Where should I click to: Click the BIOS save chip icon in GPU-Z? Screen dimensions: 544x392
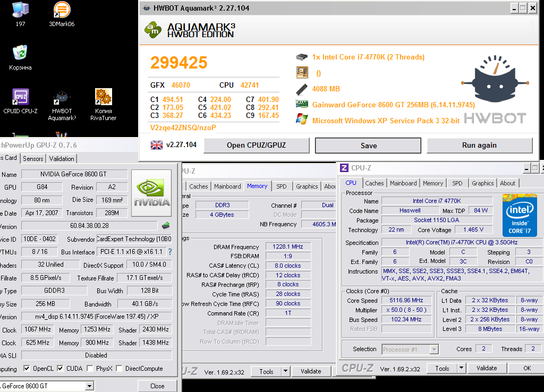click(x=166, y=226)
